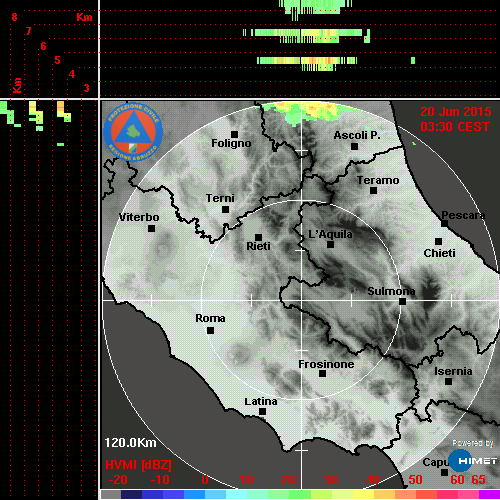Click the -20 value on the dBZ scale

[118, 480]
